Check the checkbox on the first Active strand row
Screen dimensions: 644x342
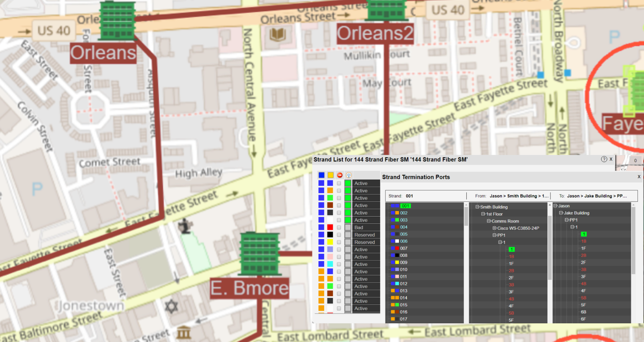click(x=339, y=183)
